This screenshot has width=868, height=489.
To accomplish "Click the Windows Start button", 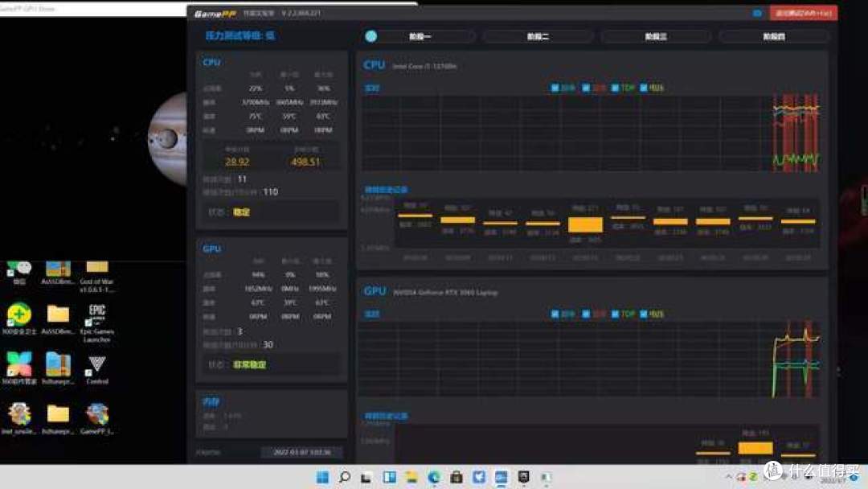I will pos(322,478).
